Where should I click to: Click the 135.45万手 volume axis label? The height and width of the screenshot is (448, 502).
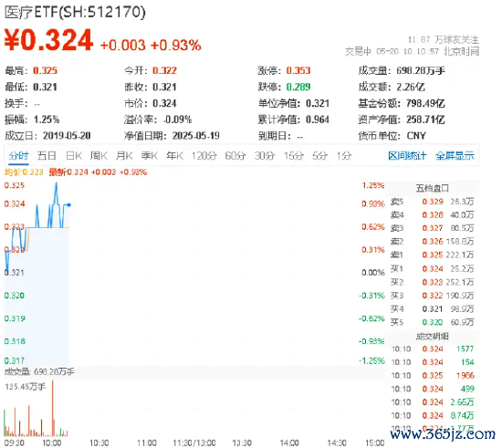click(x=25, y=387)
